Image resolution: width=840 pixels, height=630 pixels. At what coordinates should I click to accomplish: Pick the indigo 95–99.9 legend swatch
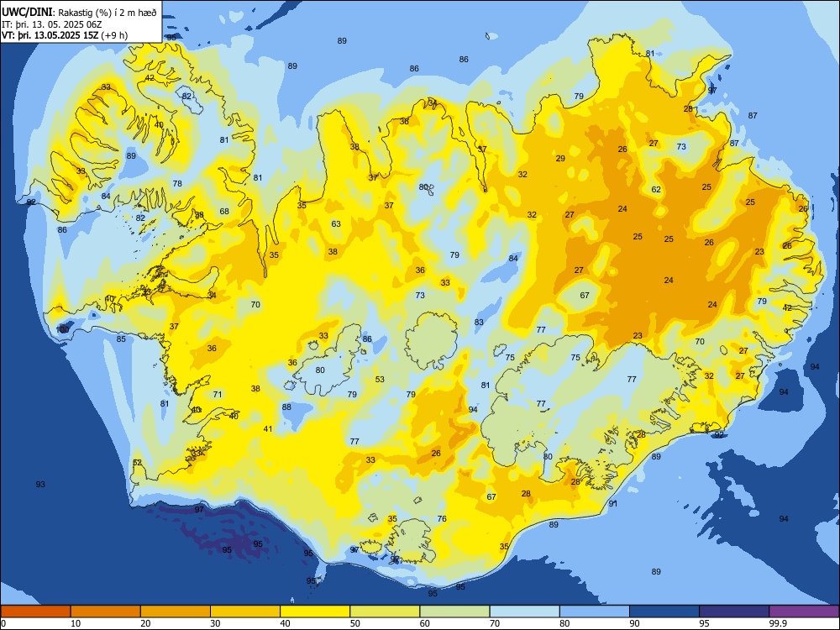click(734, 612)
